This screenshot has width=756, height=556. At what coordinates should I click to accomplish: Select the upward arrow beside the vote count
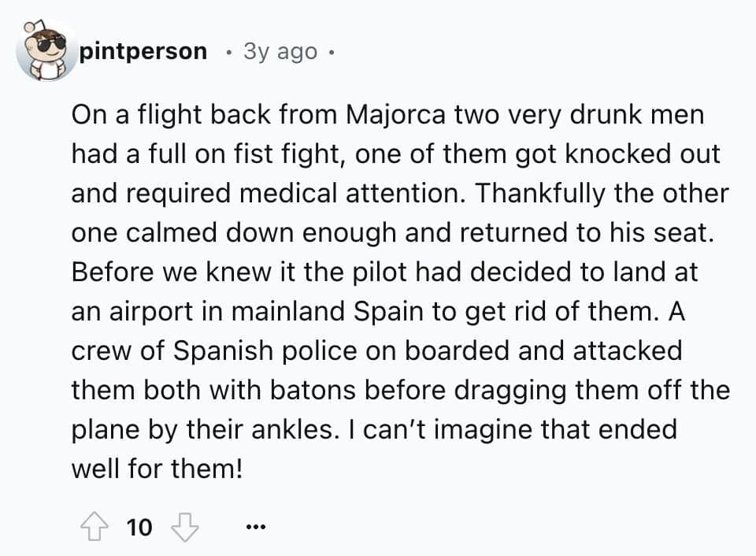click(96, 526)
